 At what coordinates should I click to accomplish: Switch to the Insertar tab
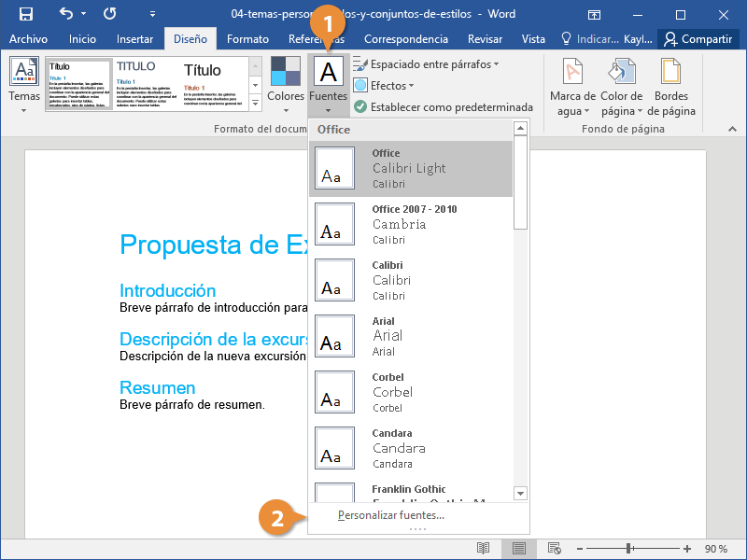coord(134,39)
